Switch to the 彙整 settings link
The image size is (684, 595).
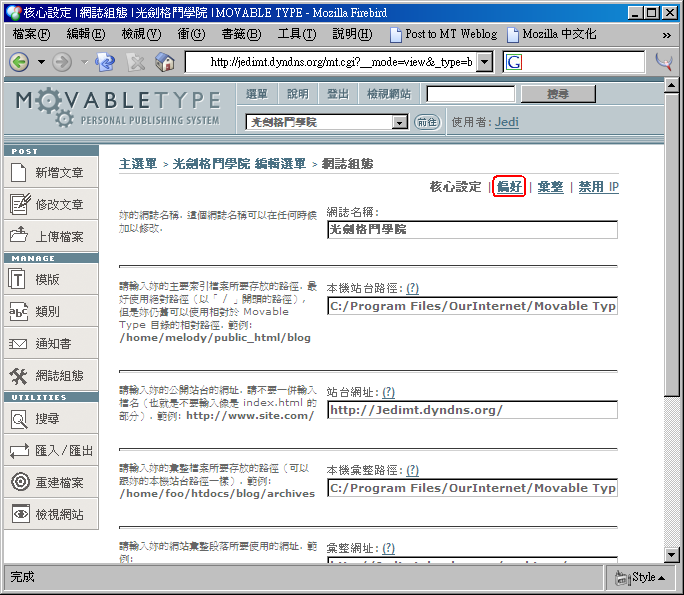[551, 187]
